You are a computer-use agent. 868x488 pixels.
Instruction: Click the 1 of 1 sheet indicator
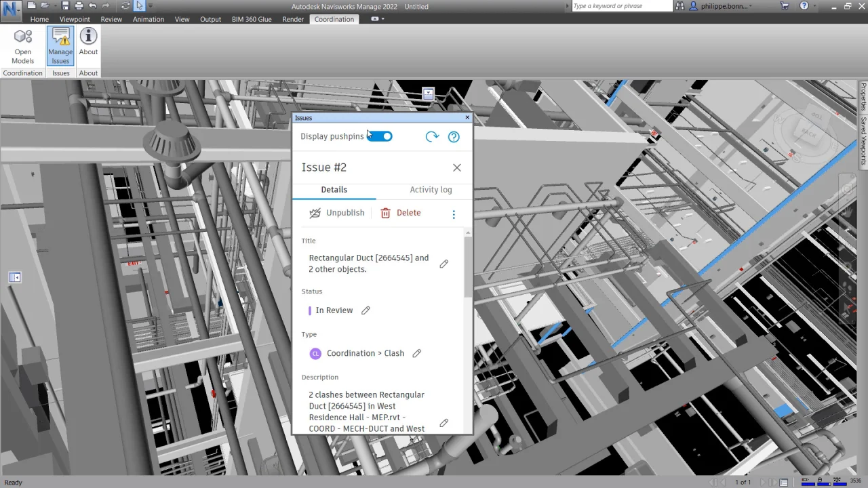pyautogui.click(x=743, y=483)
